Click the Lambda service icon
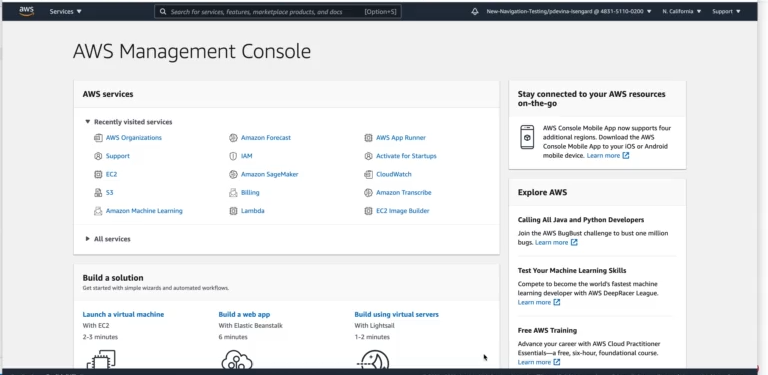Image resolution: width=768 pixels, height=375 pixels. (233, 211)
